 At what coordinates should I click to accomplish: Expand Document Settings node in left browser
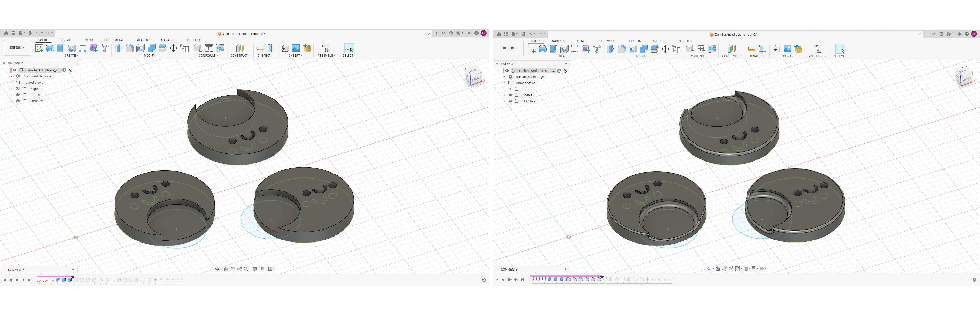click(11, 76)
